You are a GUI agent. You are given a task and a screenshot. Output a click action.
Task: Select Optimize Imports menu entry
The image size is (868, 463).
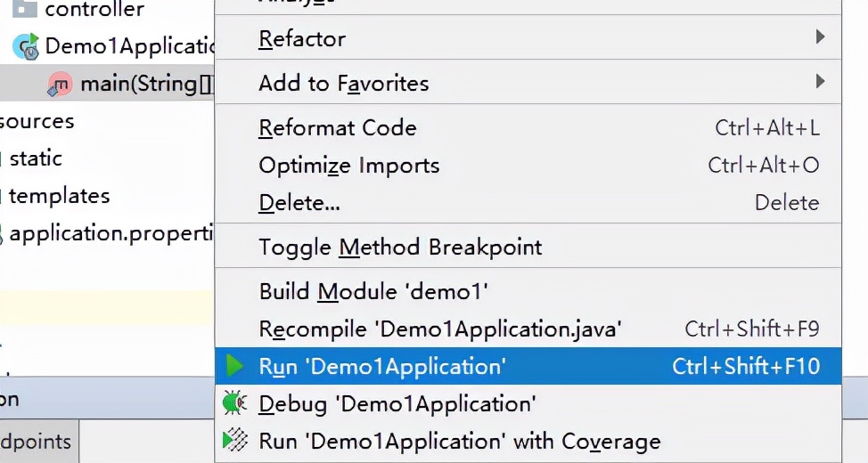(x=349, y=166)
